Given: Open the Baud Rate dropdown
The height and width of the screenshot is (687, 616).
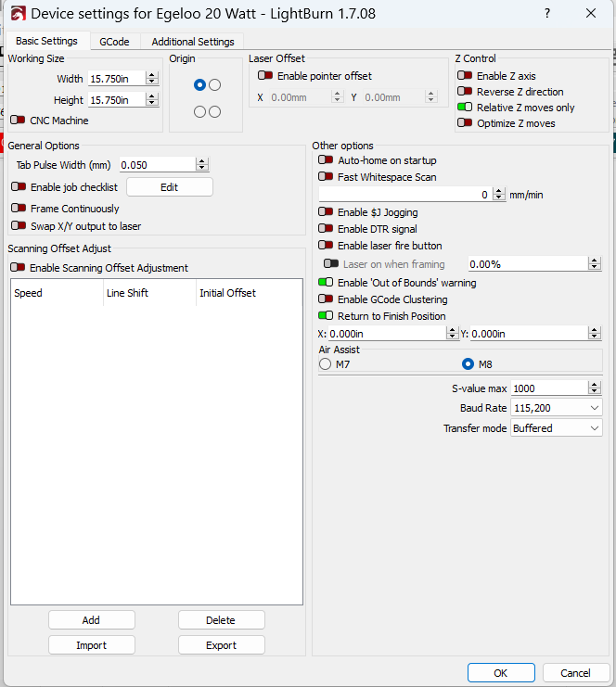Looking at the screenshot, I should pyautogui.click(x=557, y=408).
